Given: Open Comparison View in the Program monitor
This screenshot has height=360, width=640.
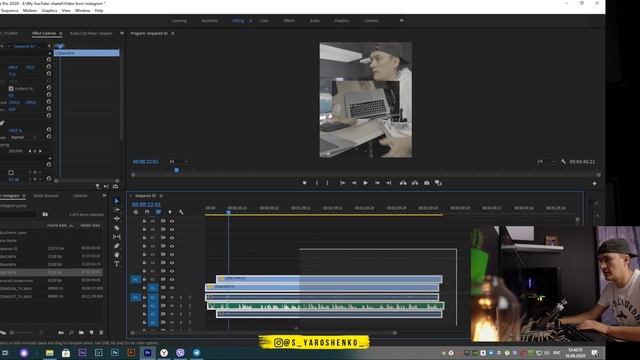Looking at the screenshot, I should tap(438, 183).
